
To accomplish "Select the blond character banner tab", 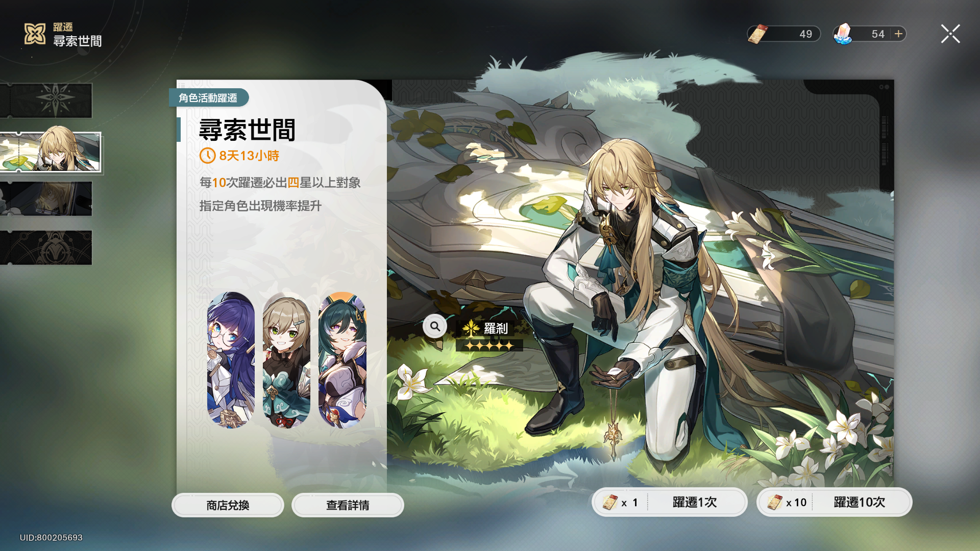I will (50, 153).
